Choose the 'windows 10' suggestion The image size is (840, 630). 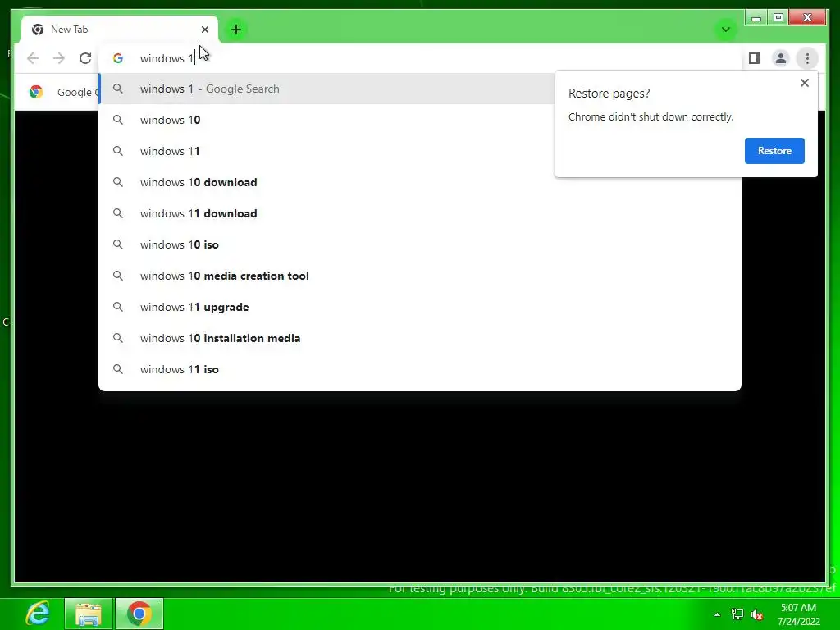[x=419, y=120]
